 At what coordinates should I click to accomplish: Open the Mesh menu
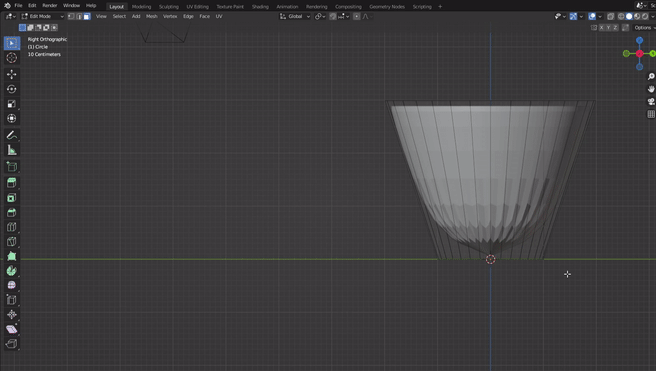[x=151, y=16]
